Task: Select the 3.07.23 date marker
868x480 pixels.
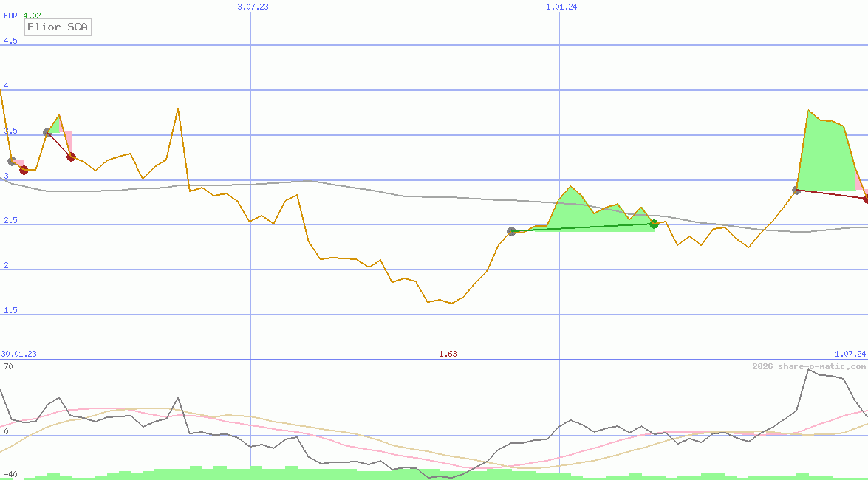Action: point(253,7)
